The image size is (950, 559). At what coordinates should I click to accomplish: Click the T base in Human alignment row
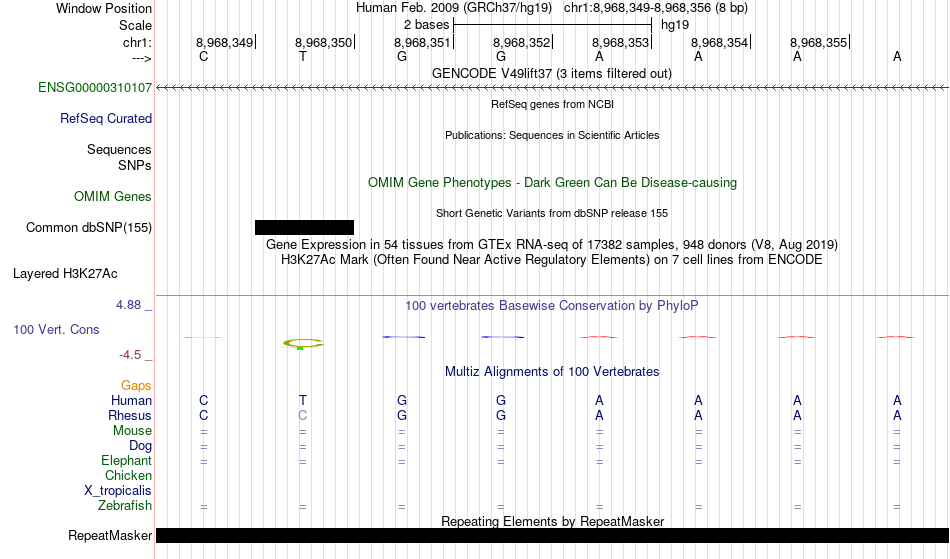tap(302, 400)
